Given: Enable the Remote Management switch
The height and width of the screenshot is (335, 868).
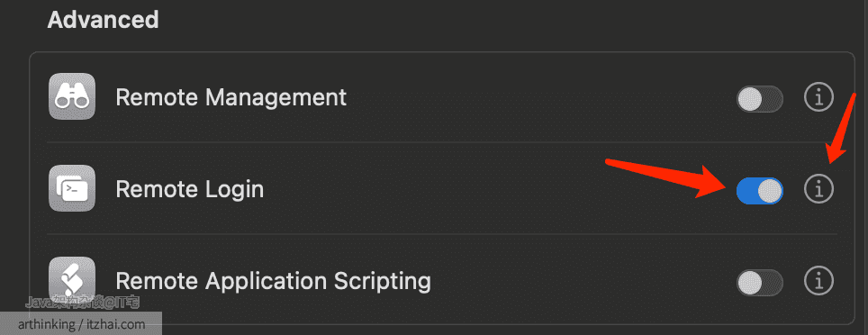Looking at the screenshot, I should point(760,99).
